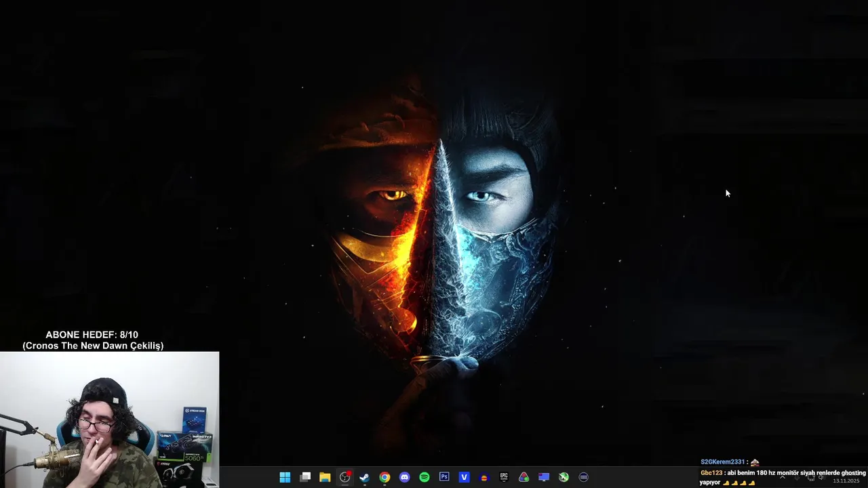Viewport: 868px width, 488px height.
Task: Click the "ABONE HEDEF: 8/10" overlay text
Action: tap(92, 335)
